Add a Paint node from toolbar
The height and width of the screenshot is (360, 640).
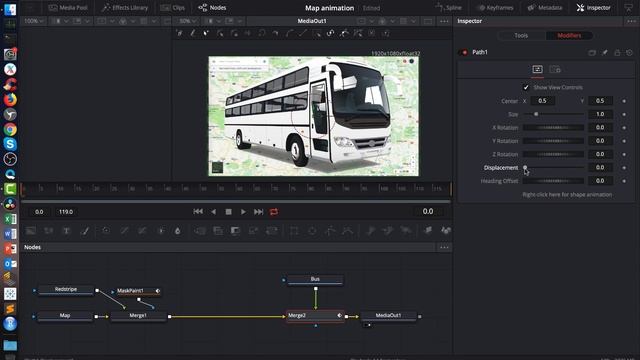(x=85, y=231)
